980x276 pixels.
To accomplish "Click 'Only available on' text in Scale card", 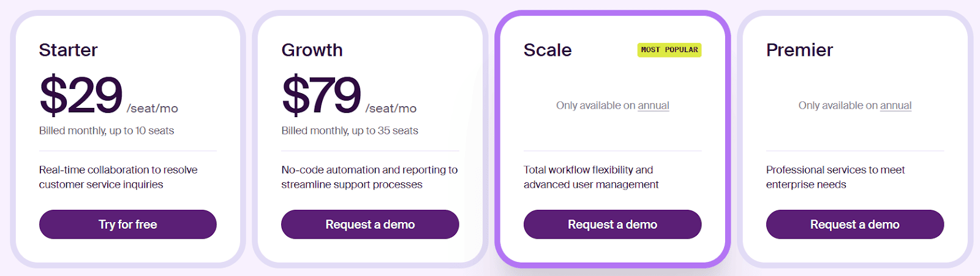I will pyautogui.click(x=595, y=105).
